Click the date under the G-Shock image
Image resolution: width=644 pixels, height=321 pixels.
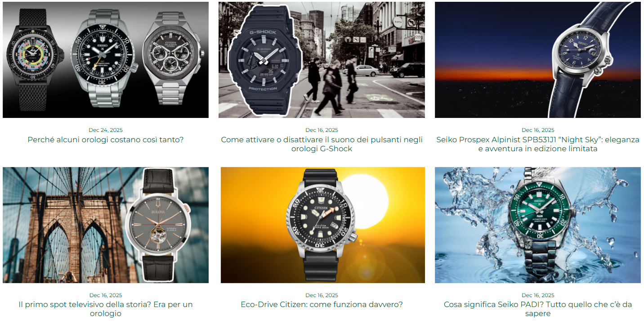point(322,130)
